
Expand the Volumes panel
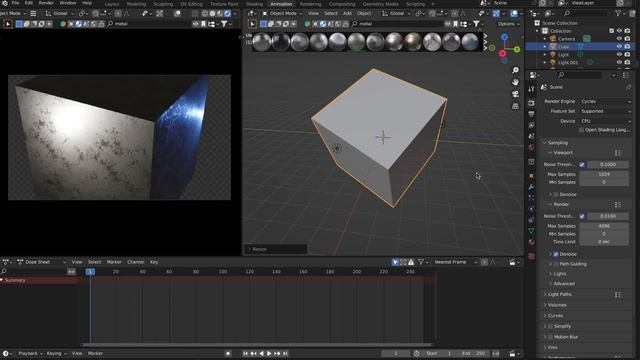coord(557,305)
